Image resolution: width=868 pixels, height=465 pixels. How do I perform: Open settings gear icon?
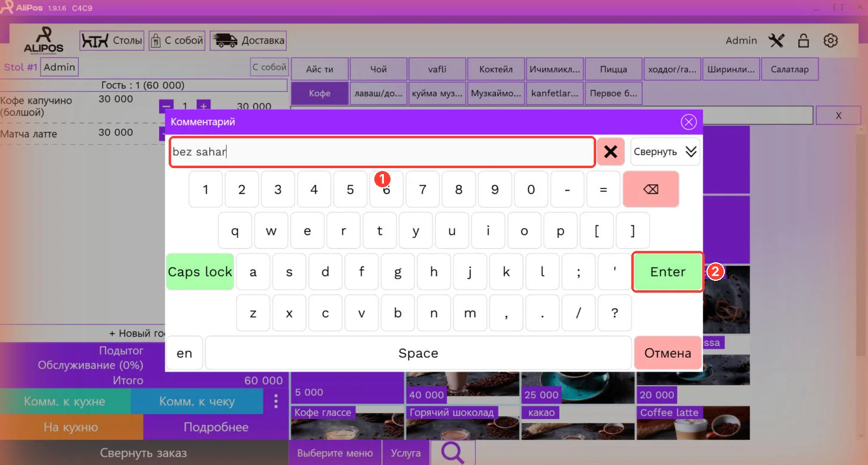830,41
